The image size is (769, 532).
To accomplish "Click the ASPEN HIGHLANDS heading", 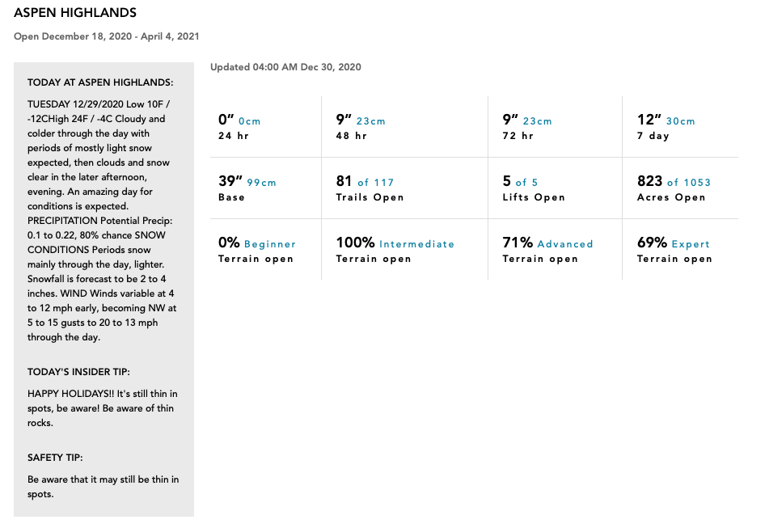I will click(x=75, y=13).
